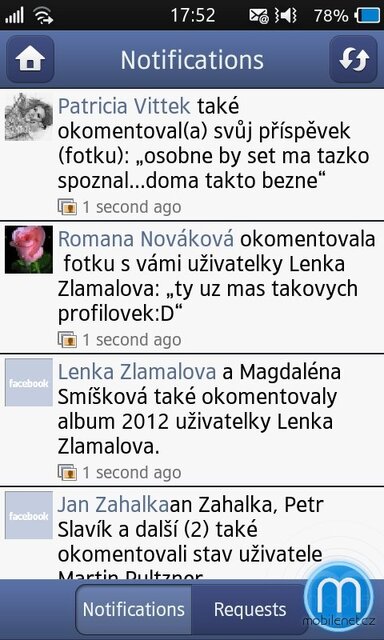Tap the battery indicator in status bar
Screen dimensions: 384x640
pos(367,16)
